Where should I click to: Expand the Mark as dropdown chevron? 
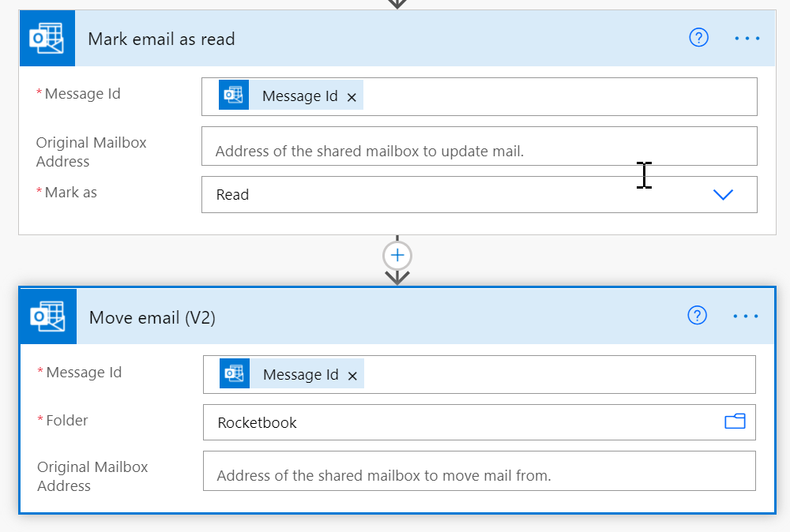click(723, 195)
